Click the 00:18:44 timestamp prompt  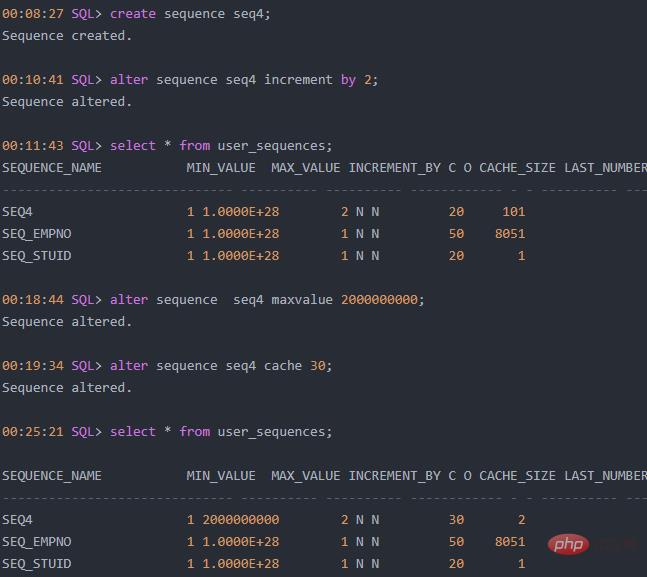click(32, 300)
